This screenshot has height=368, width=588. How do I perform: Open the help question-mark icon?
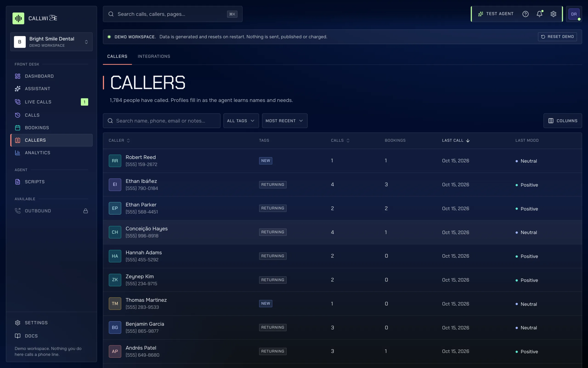click(525, 14)
